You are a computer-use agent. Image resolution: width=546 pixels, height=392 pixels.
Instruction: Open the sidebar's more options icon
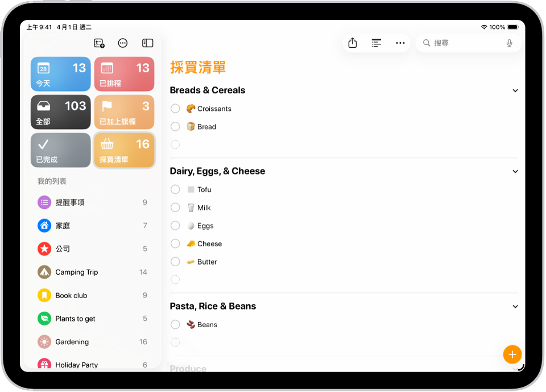[123, 43]
